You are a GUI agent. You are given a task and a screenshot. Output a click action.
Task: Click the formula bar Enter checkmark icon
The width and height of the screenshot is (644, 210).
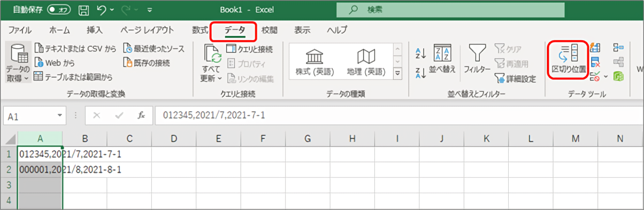pyautogui.click(x=119, y=115)
